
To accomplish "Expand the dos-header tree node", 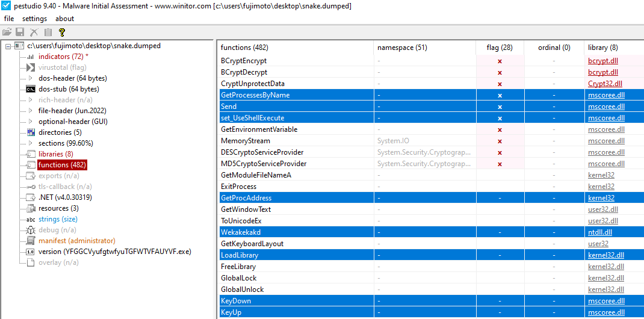I will point(31,78).
